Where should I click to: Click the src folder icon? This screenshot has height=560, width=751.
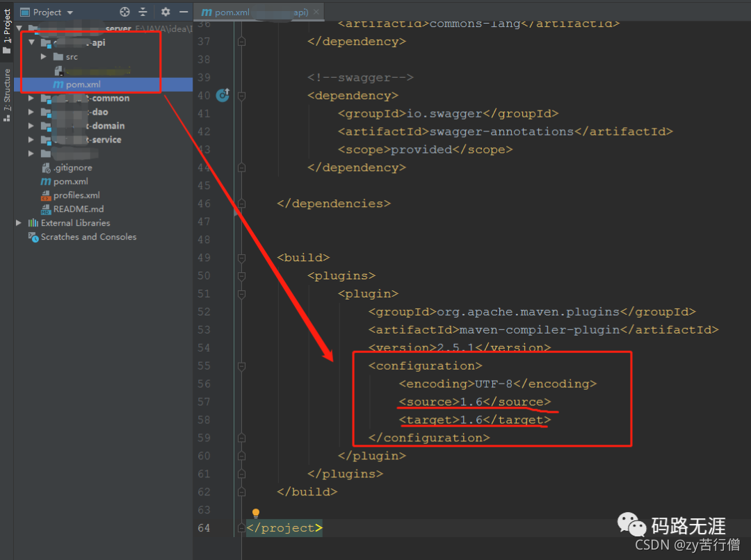point(58,56)
